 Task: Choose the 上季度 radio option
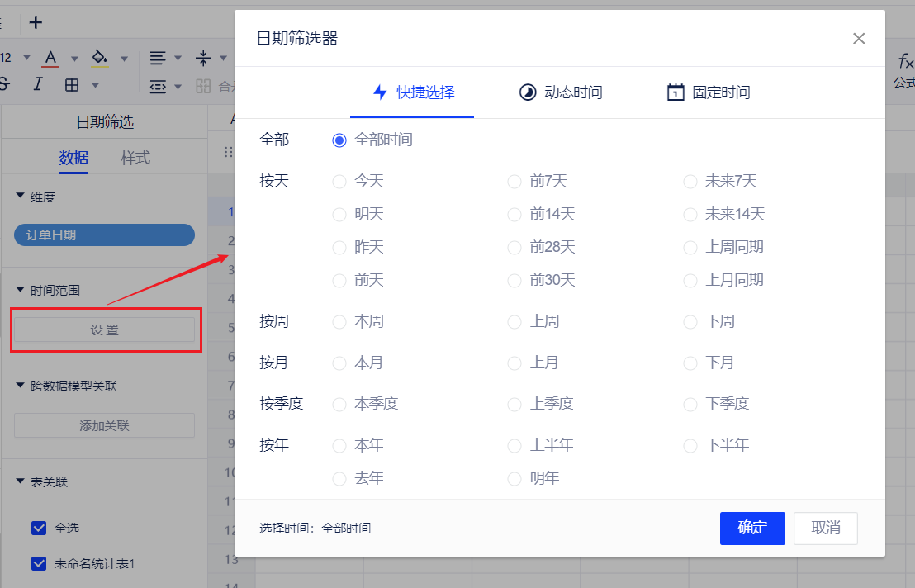[x=514, y=405]
